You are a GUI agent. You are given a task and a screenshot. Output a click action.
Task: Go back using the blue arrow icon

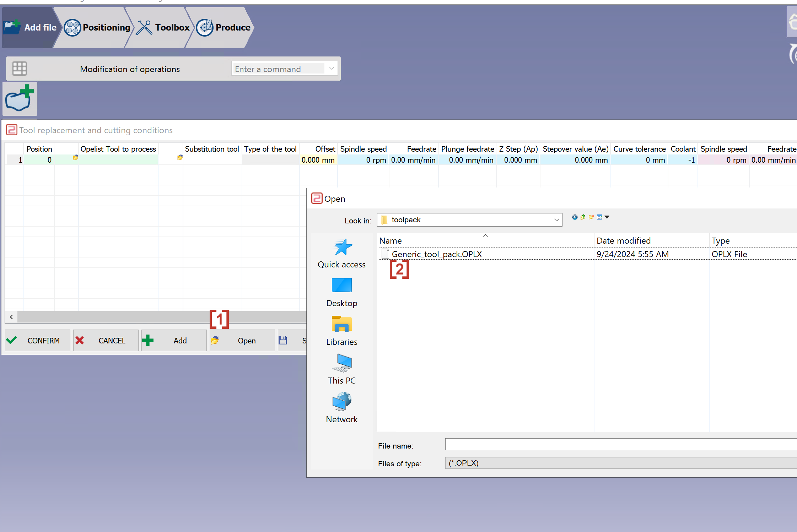(575, 217)
